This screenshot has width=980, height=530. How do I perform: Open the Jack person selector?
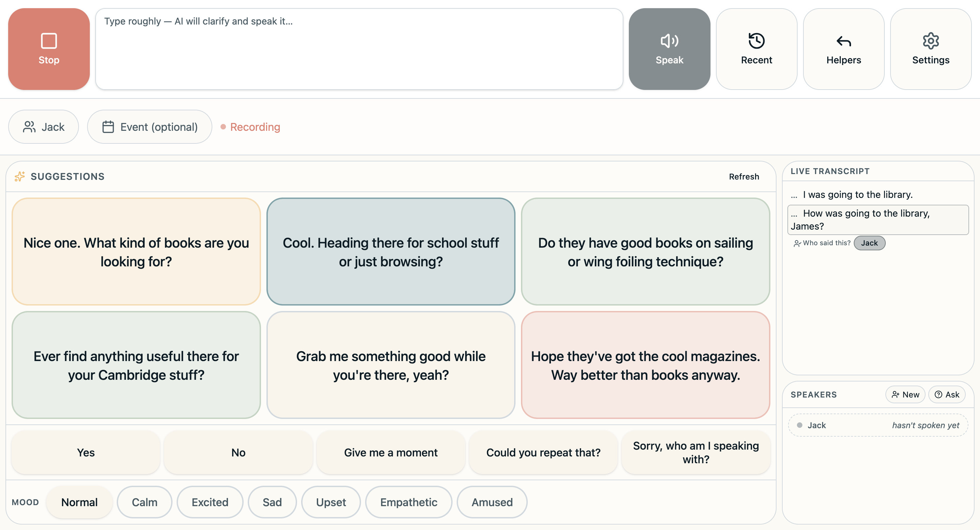43,127
